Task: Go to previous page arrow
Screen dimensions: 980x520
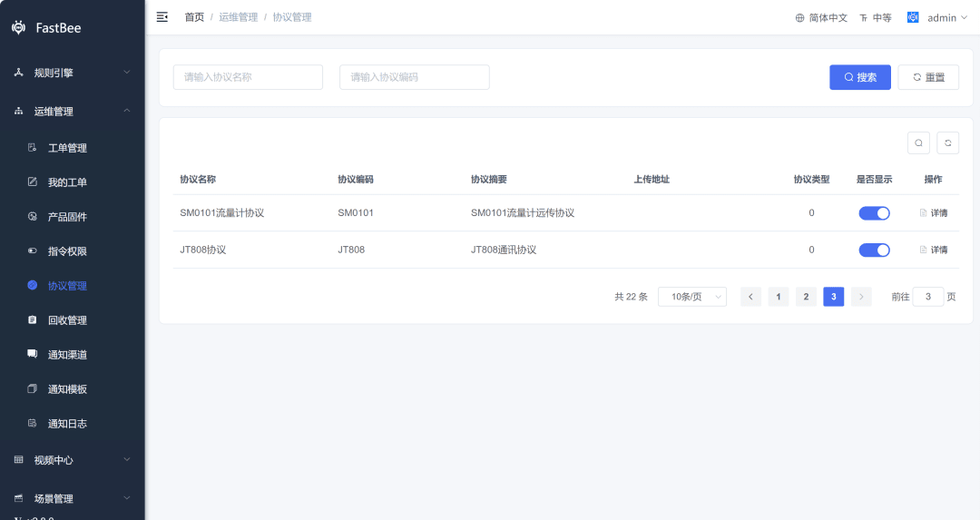Action: [750, 296]
